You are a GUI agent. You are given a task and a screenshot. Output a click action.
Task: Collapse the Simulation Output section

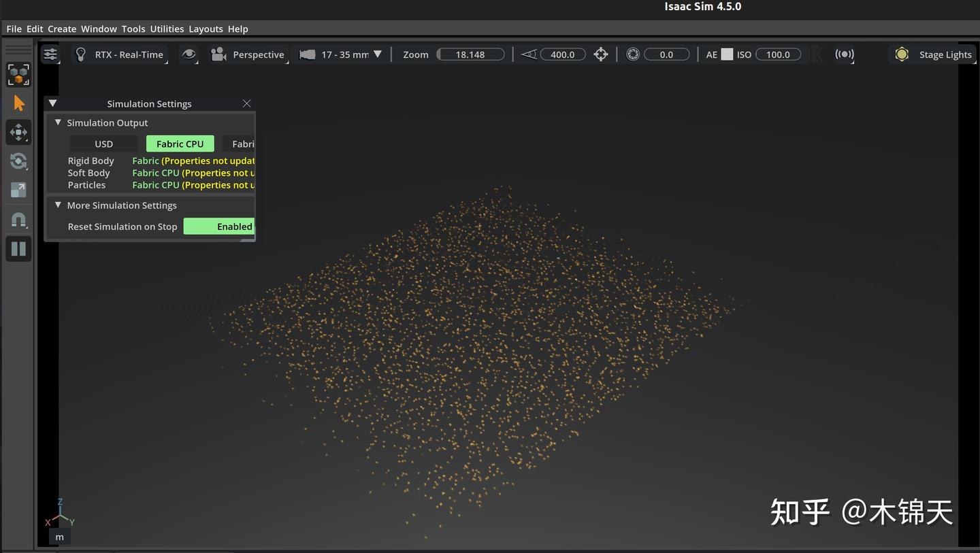click(59, 122)
